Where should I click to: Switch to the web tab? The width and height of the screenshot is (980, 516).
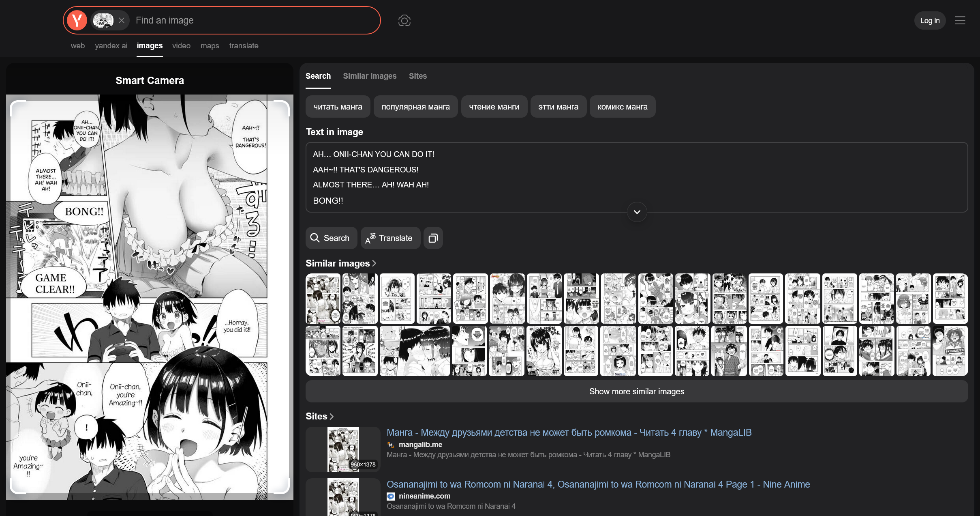(x=78, y=45)
